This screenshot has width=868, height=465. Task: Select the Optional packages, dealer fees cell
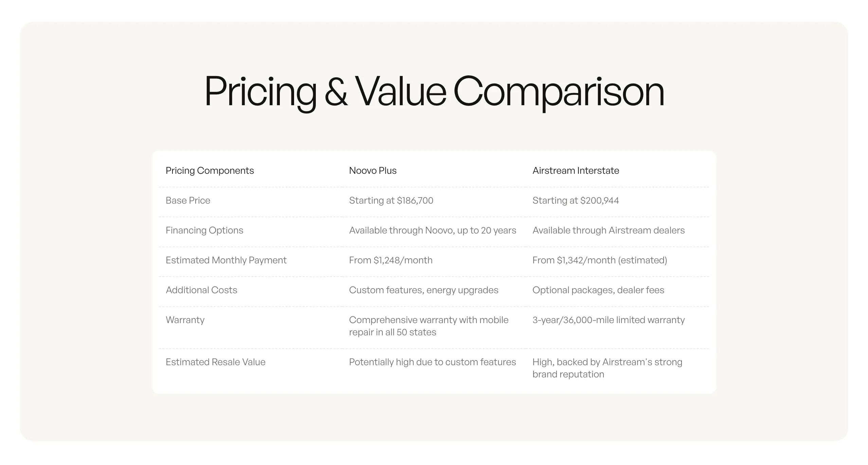[598, 290]
